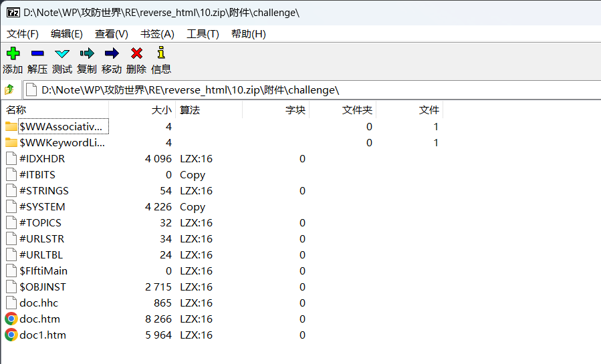Select the $WWKeywordLi... folder icon
This screenshot has height=364, width=601.
pyautogui.click(x=11, y=142)
